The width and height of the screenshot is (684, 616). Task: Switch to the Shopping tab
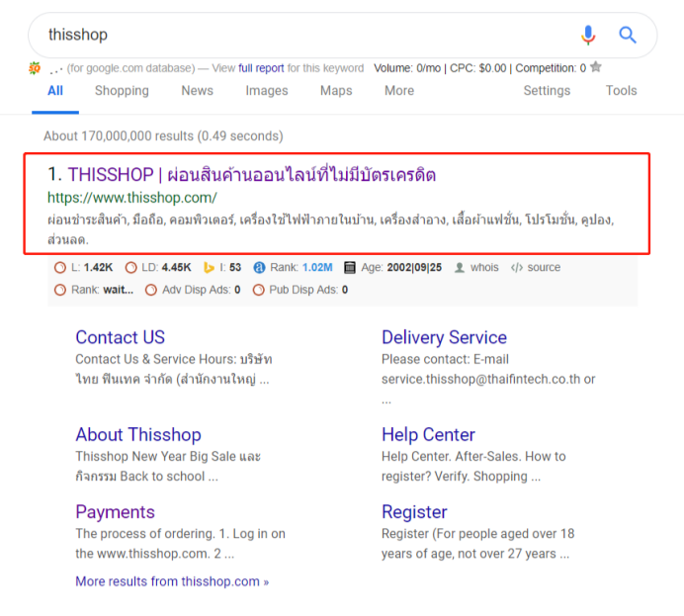[x=122, y=91]
